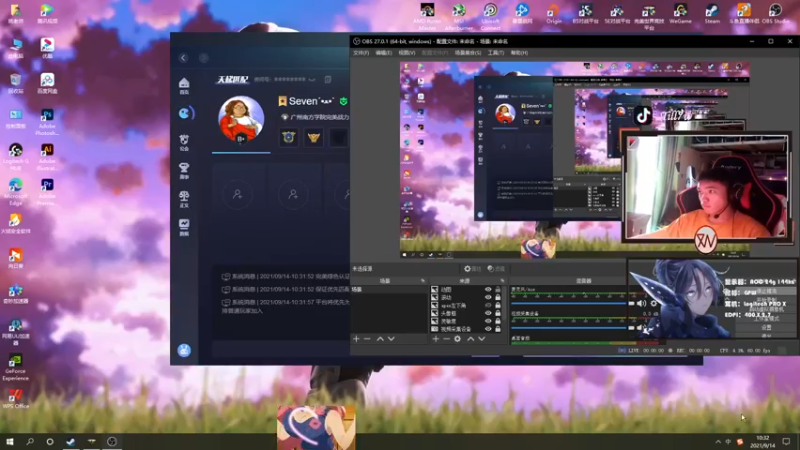The width and height of the screenshot is (800, 450).
Task: Undock the 场景 panel using its header icon
Action: pyautogui.click(x=422, y=281)
